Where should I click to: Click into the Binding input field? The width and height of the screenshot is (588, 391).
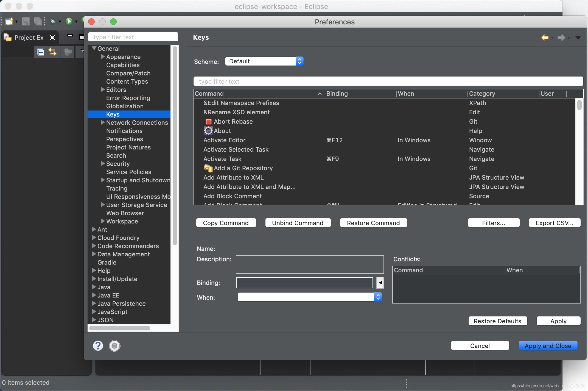coord(304,283)
